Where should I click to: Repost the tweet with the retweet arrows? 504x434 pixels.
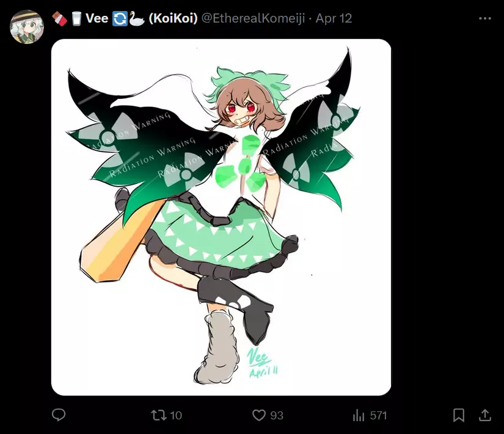click(159, 415)
